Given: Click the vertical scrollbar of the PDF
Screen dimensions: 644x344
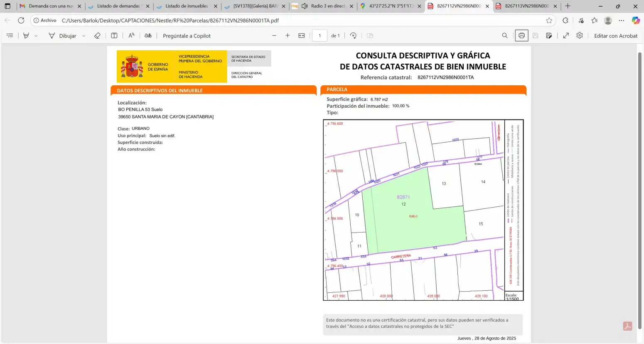Looking at the screenshot, I should tap(640, 191).
